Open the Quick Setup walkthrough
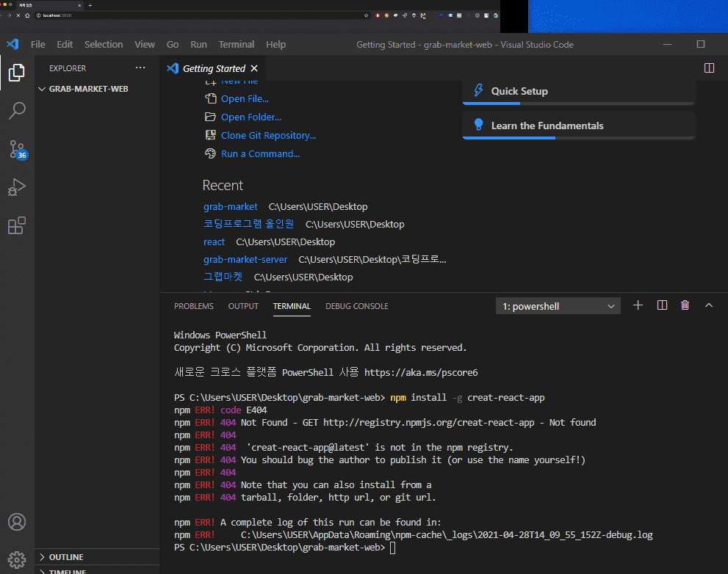The image size is (728, 574). tap(578, 92)
